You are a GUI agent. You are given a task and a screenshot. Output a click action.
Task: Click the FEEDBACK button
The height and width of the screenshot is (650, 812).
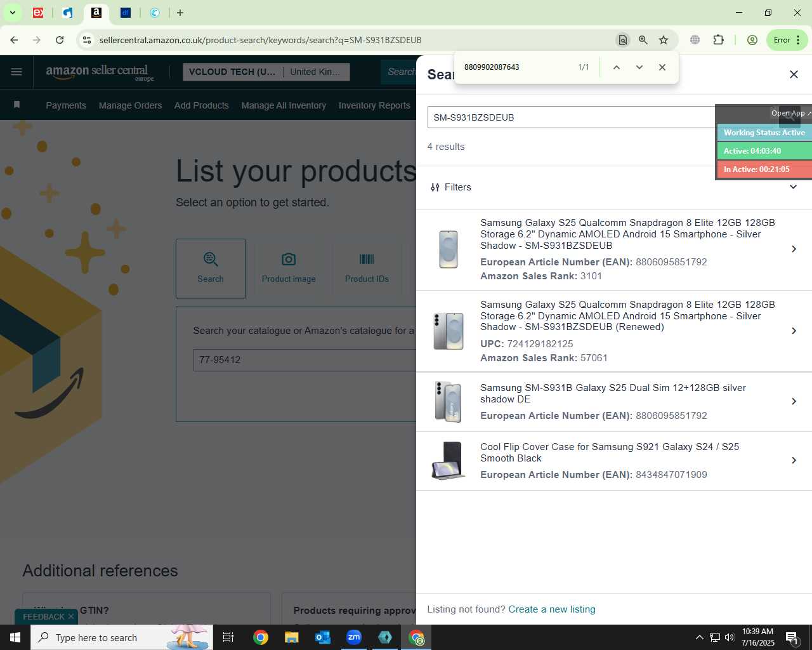(43, 616)
